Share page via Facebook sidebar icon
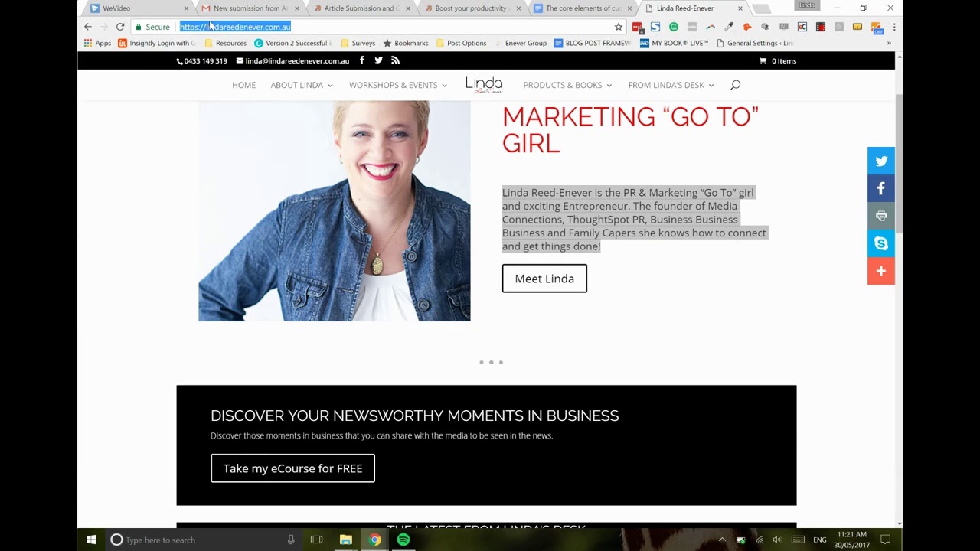980x551 pixels. click(x=881, y=188)
